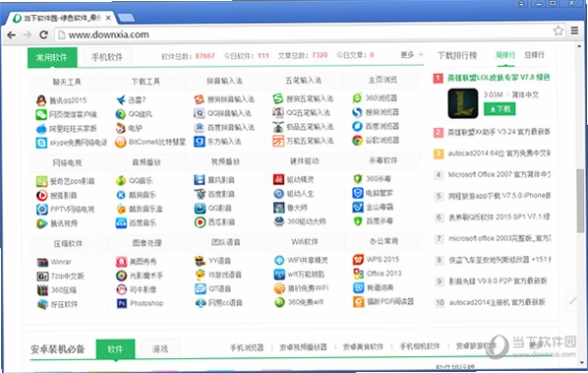This screenshot has width=588, height=373.
Task: Click the 360杀毒 shield icon
Action: point(358,179)
